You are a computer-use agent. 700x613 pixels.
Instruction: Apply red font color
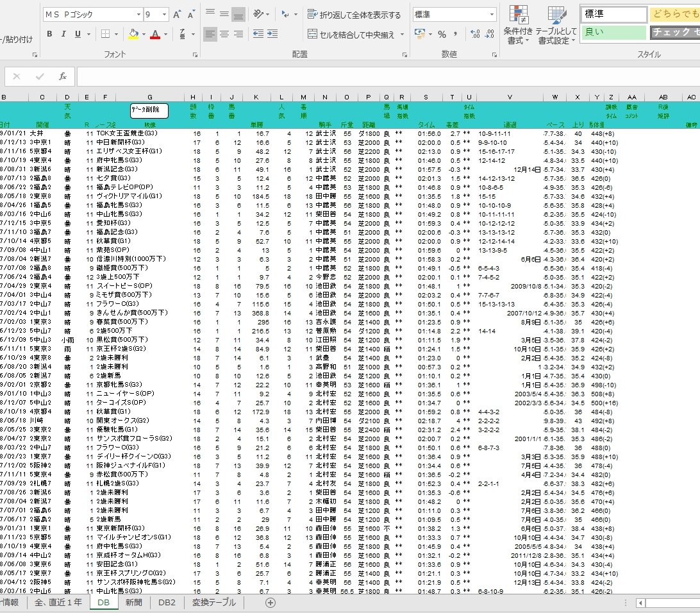point(155,34)
